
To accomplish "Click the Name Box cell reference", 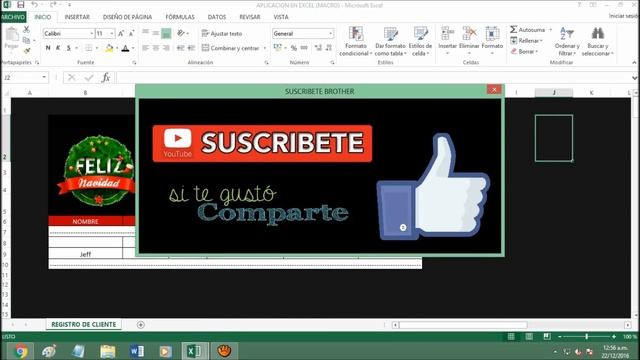I will pos(21,78).
